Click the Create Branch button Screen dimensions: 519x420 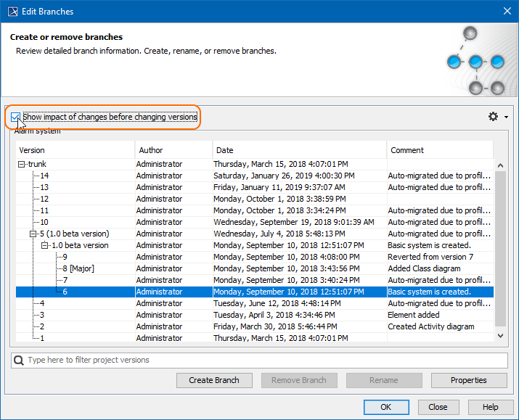click(x=213, y=380)
